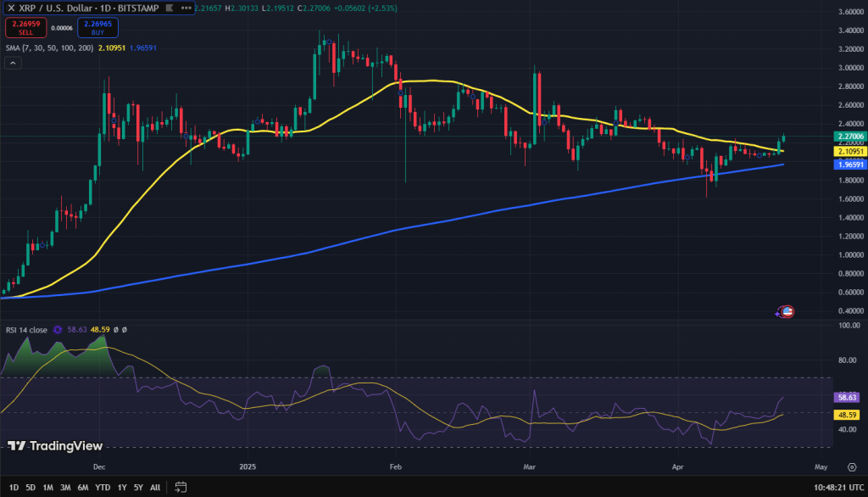Click the yellow 2.10951 SMA price label
Screen dimensions: 868x497
click(x=850, y=151)
